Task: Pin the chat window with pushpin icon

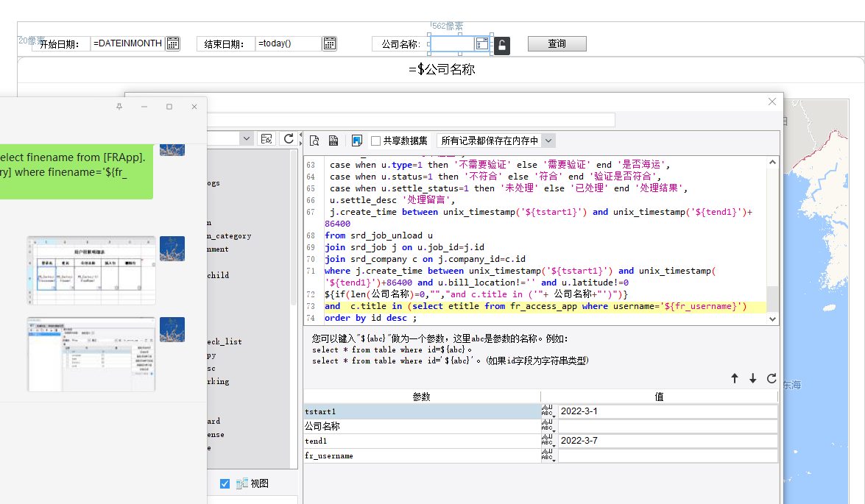Action: [x=119, y=107]
